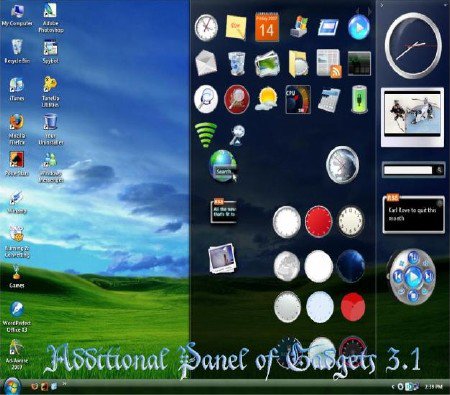Click the sidebar search text box
The height and width of the screenshot is (395, 450).
[x=408, y=170]
